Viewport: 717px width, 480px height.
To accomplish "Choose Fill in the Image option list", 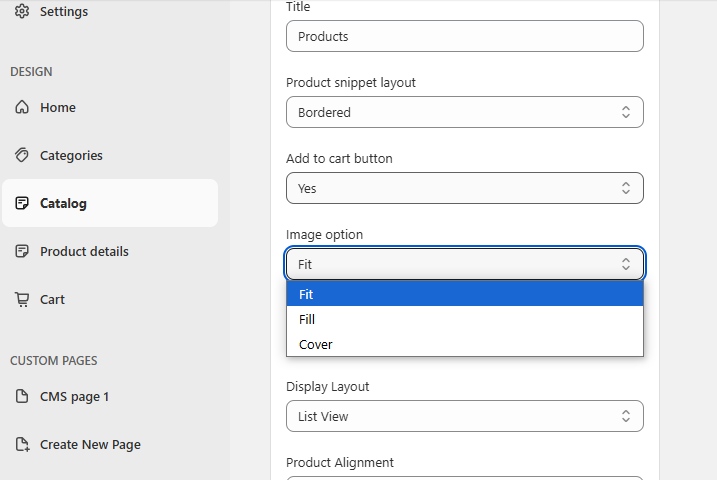I will (x=465, y=319).
